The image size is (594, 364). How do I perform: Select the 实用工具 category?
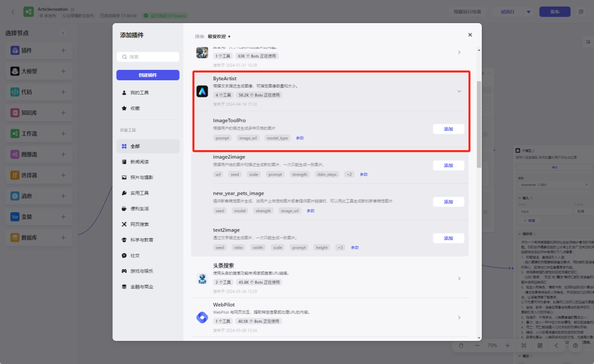pos(148,193)
